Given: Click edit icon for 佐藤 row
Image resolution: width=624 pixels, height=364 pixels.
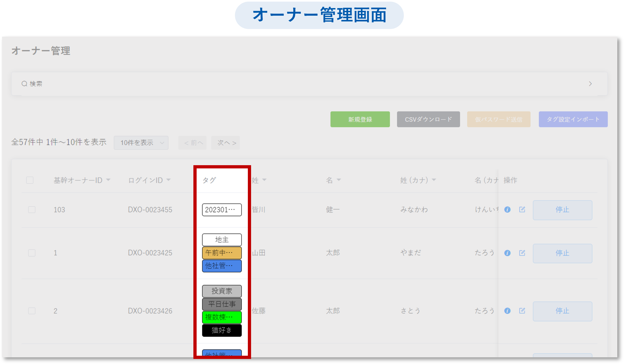Looking at the screenshot, I should click(x=522, y=311).
